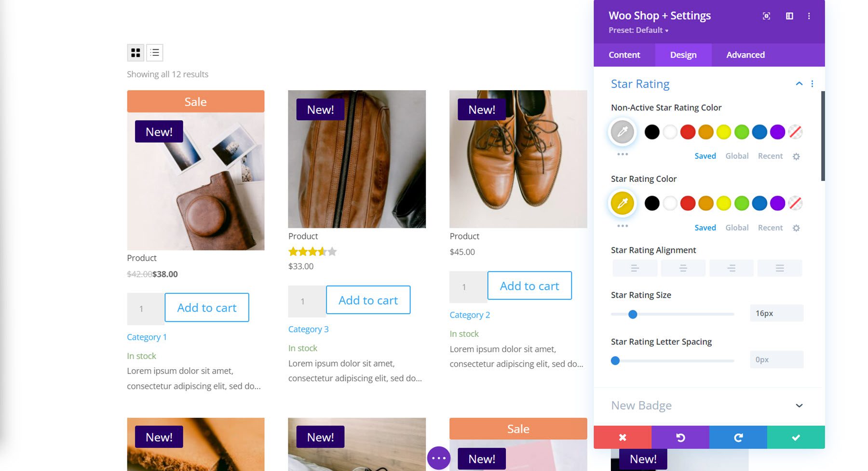
Task: Expand module settings to fullscreen
Action: (x=766, y=15)
